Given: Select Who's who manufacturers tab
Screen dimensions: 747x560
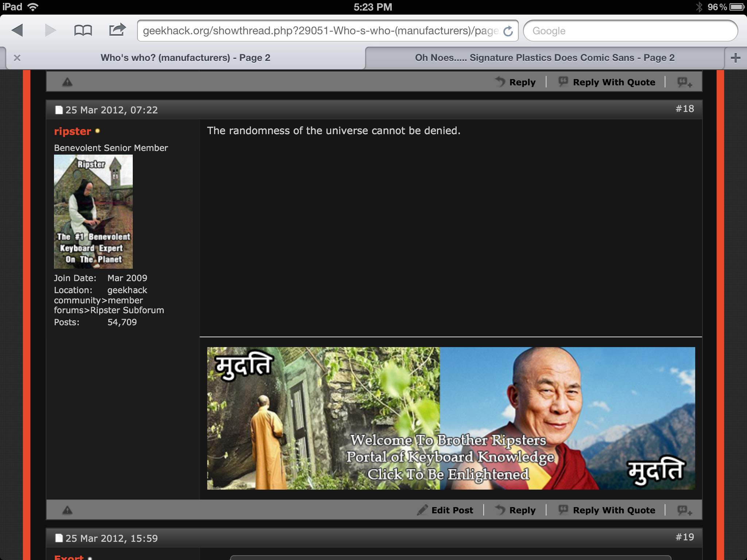Looking at the screenshot, I should point(185,58).
